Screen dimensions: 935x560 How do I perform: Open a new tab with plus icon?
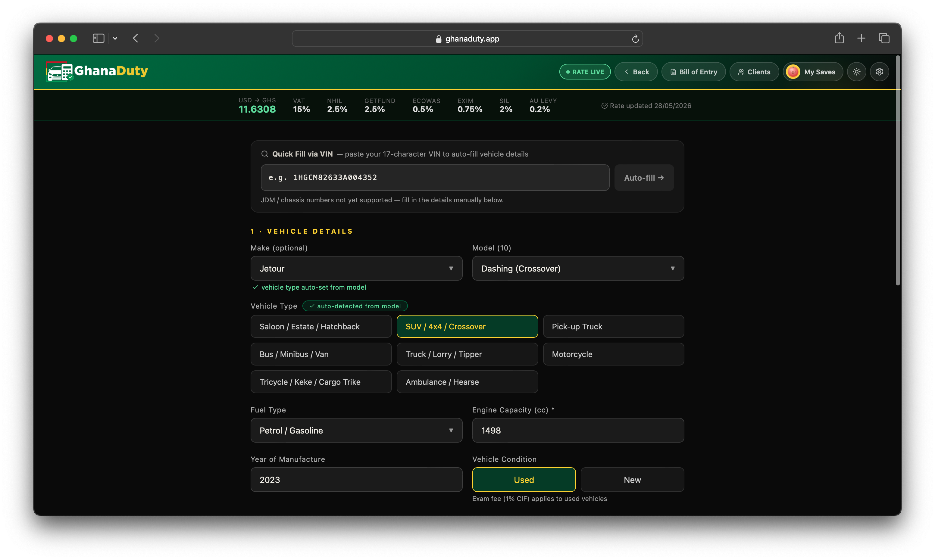click(861, 38)
